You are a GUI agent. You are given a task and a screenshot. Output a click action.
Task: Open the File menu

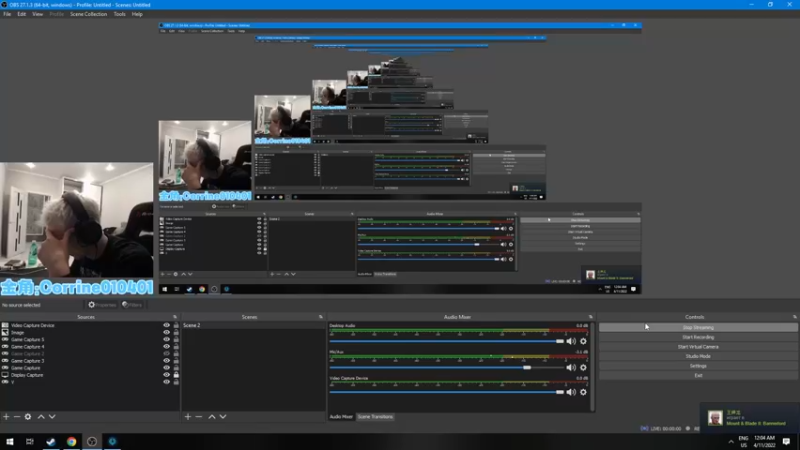tap(7, 14)
